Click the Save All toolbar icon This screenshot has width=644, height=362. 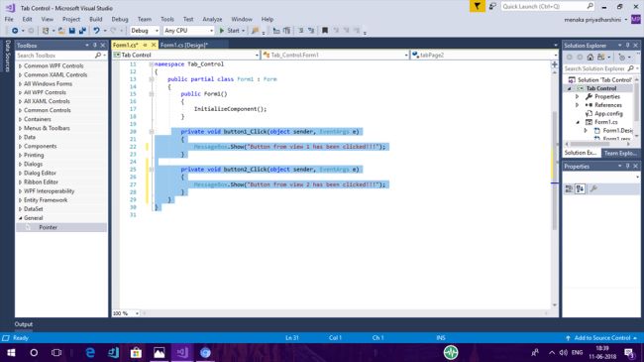(x=82, y=31)
